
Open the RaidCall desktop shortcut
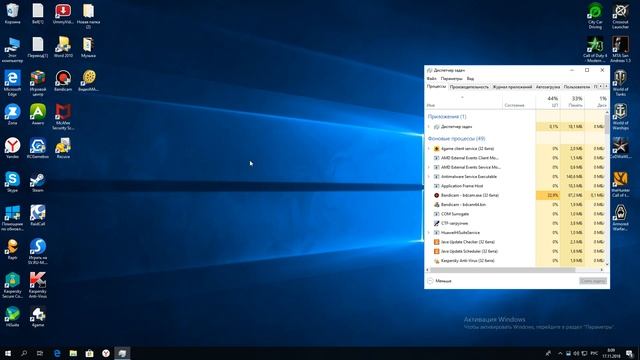(38, 215)
